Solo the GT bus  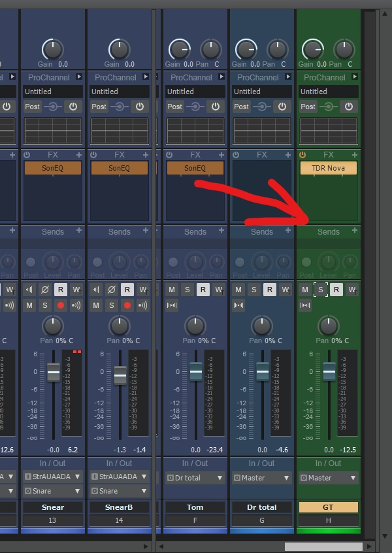click(320, 290)
